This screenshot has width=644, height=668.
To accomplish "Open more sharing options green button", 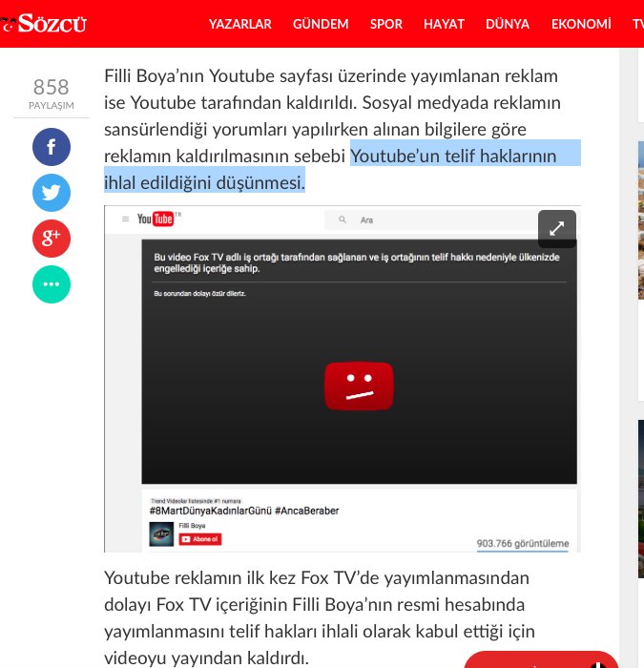I will [x=52, y=284].
